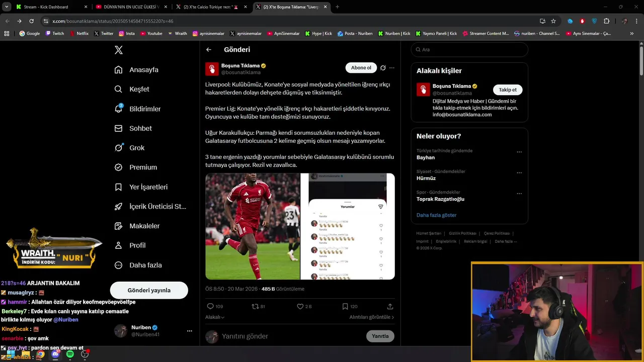Screen dimensions: 644x362
Task: Open Boşuna Tıklama avatar on the post
Action: pyautogui.click(x=212, y=69)
